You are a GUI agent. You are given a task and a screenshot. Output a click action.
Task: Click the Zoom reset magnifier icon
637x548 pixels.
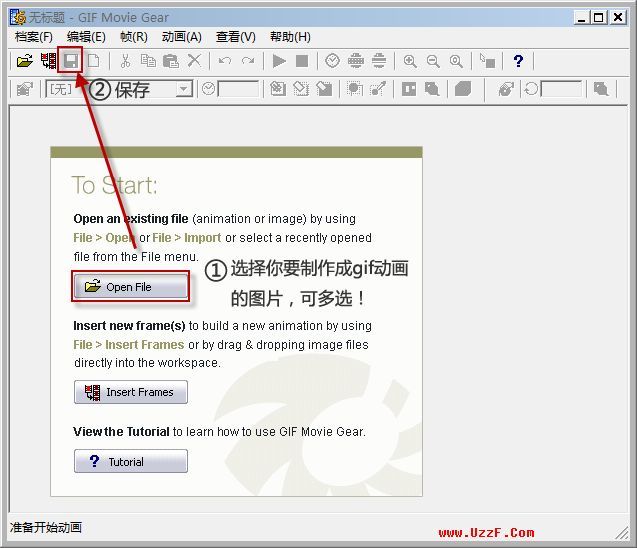tap(456, 61)
